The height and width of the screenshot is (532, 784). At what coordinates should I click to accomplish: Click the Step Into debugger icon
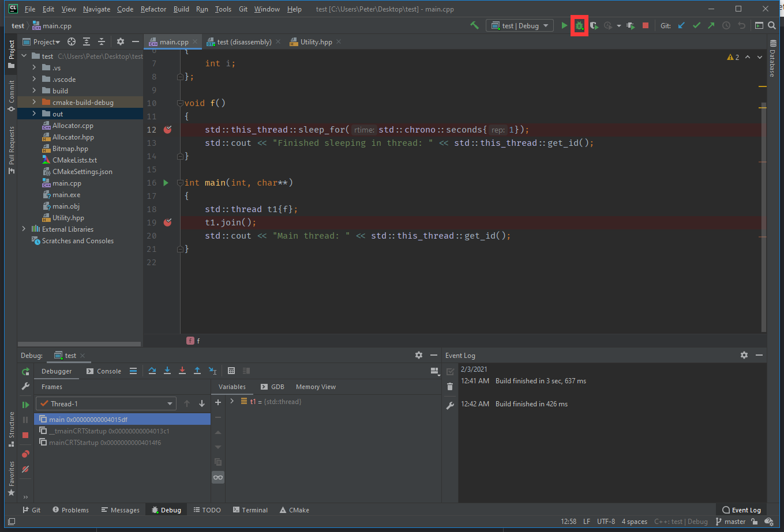(x=167, y=371)
